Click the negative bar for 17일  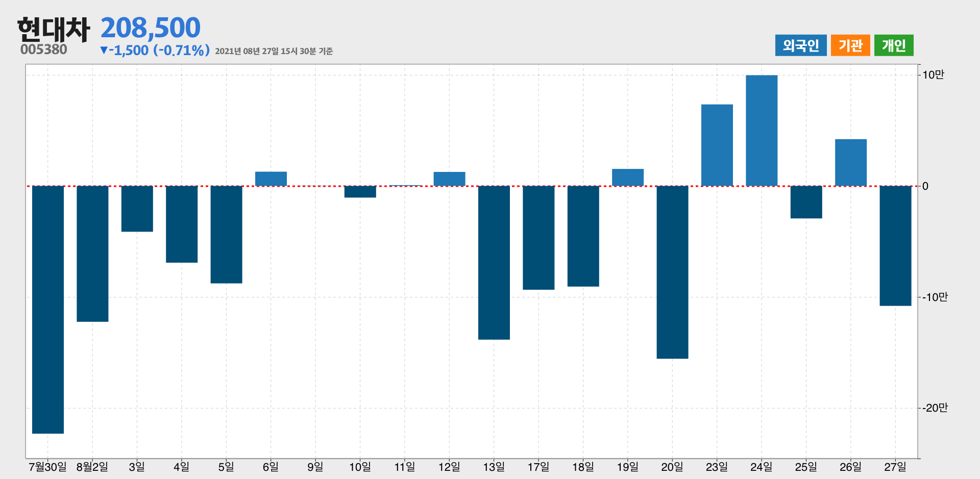click(x=538, y=238)
